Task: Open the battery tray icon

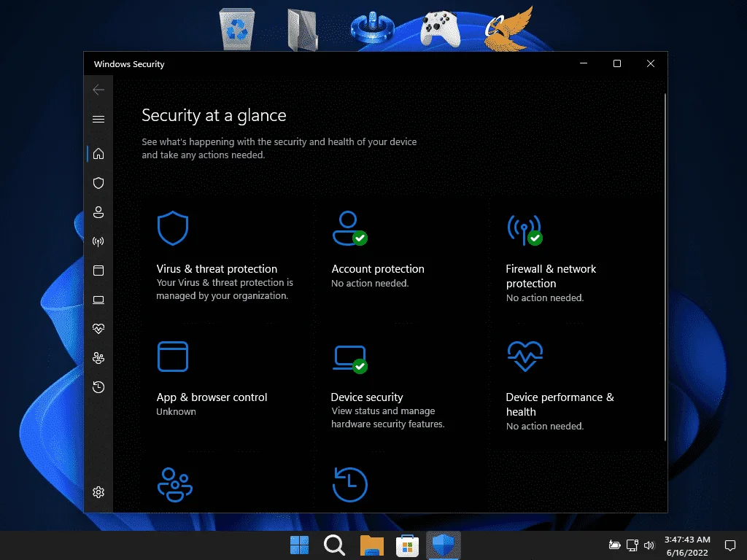Action: tap(614, 545)
